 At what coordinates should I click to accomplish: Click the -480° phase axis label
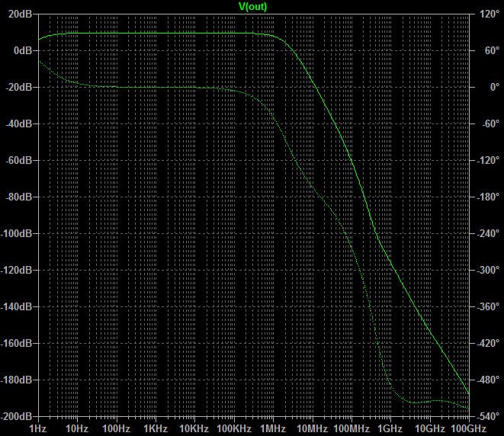[488, 380]
